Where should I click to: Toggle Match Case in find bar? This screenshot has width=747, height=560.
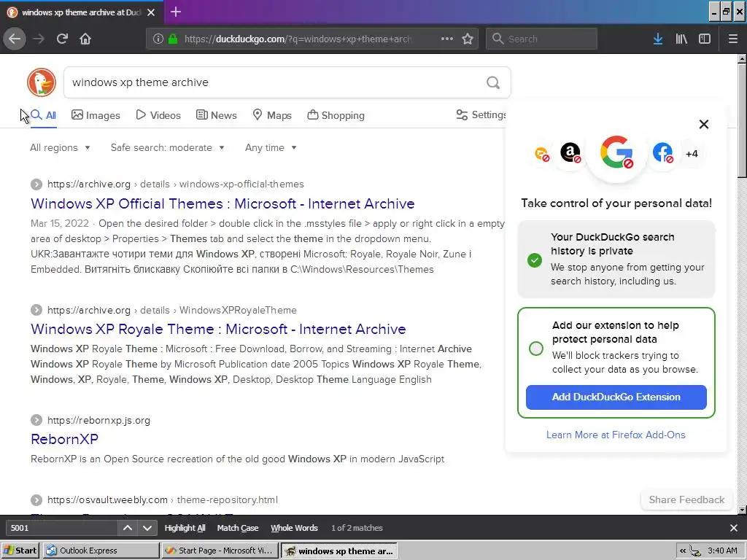click(238, 528)
